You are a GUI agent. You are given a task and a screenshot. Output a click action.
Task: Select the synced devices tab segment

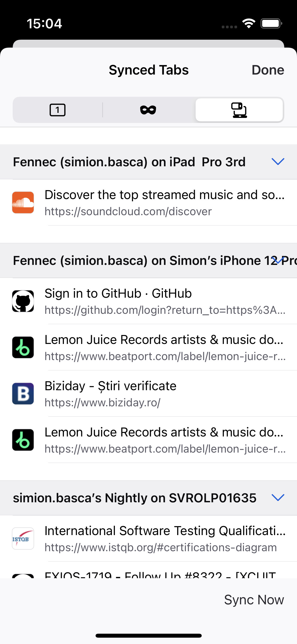(239, 110)
